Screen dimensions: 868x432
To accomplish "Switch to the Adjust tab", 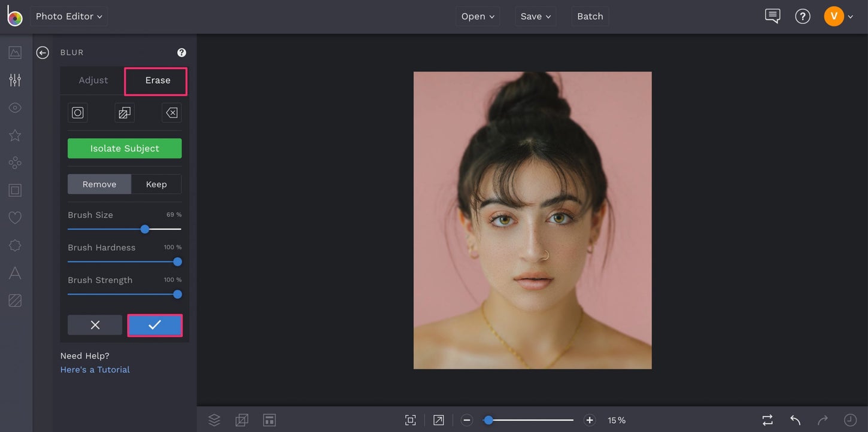I will click(x=93, y=80).
